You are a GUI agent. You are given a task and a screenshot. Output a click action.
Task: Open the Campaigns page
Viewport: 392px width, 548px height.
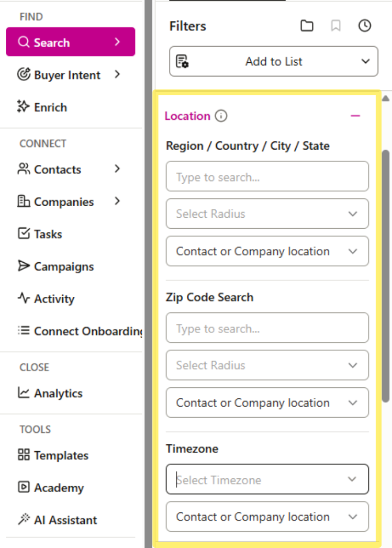pyautogui.click(x=61, y=266)
